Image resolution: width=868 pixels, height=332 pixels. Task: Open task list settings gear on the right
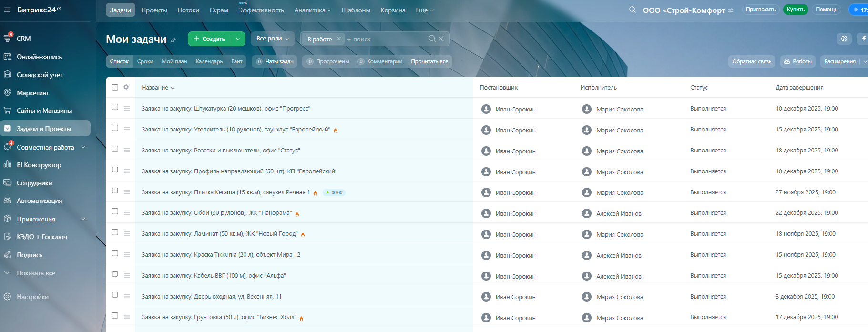(844, 39)
